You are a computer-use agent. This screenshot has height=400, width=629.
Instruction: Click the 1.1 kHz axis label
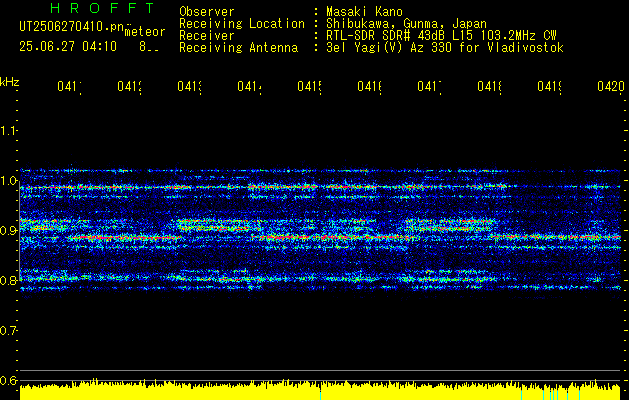(x=8, y=131)
